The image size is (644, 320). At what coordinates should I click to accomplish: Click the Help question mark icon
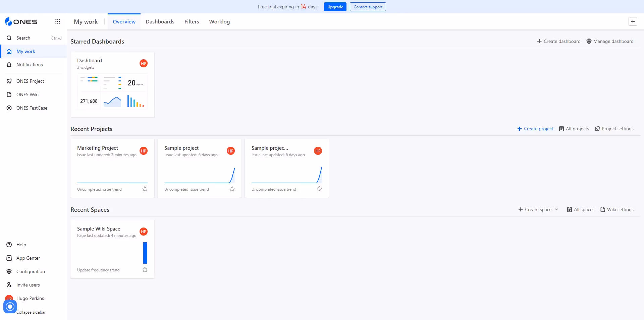(9, 245)
